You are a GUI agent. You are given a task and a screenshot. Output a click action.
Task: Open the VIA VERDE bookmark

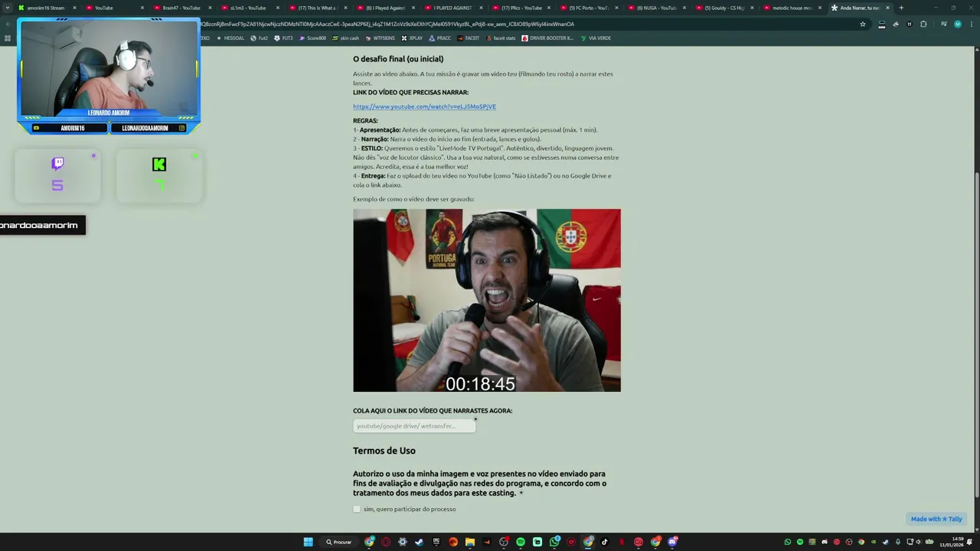(x=596, y=38)
